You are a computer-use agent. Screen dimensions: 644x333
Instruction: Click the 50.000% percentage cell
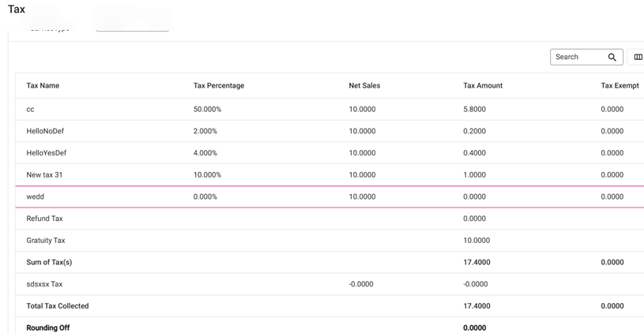(x=207, y=110)
